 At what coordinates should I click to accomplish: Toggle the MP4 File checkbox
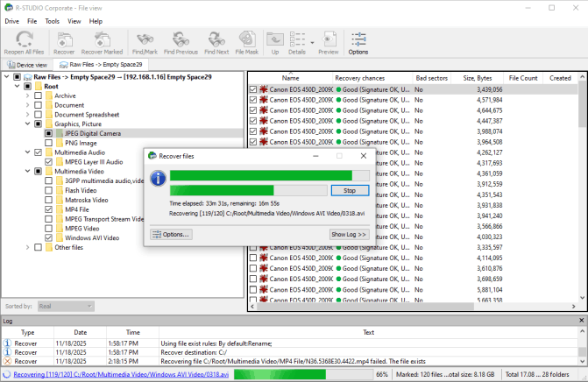coord(49,209)
